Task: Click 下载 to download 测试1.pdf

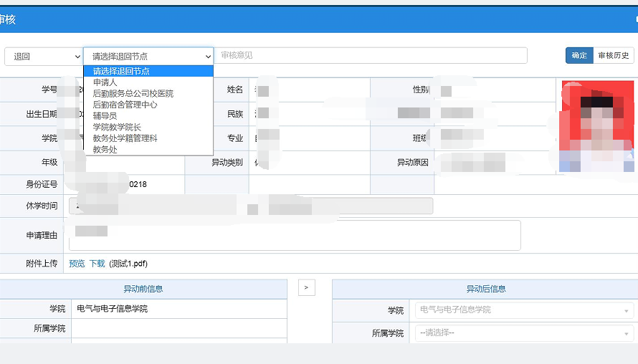Action: [x=97, y=264]
